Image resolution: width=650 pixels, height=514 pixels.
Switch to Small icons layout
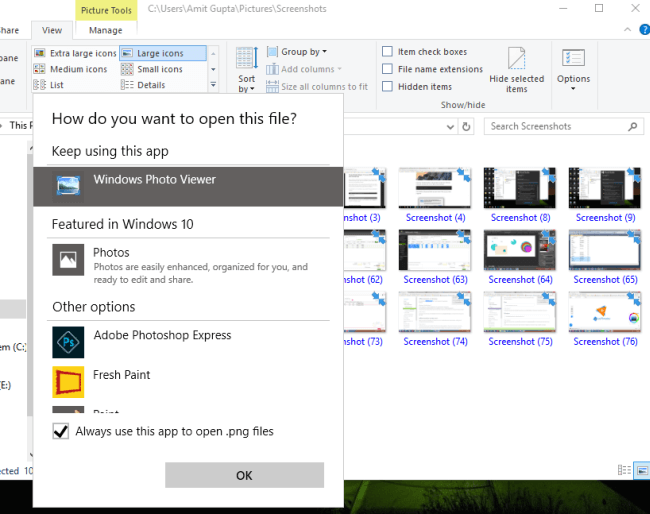(x=152, y=69)
